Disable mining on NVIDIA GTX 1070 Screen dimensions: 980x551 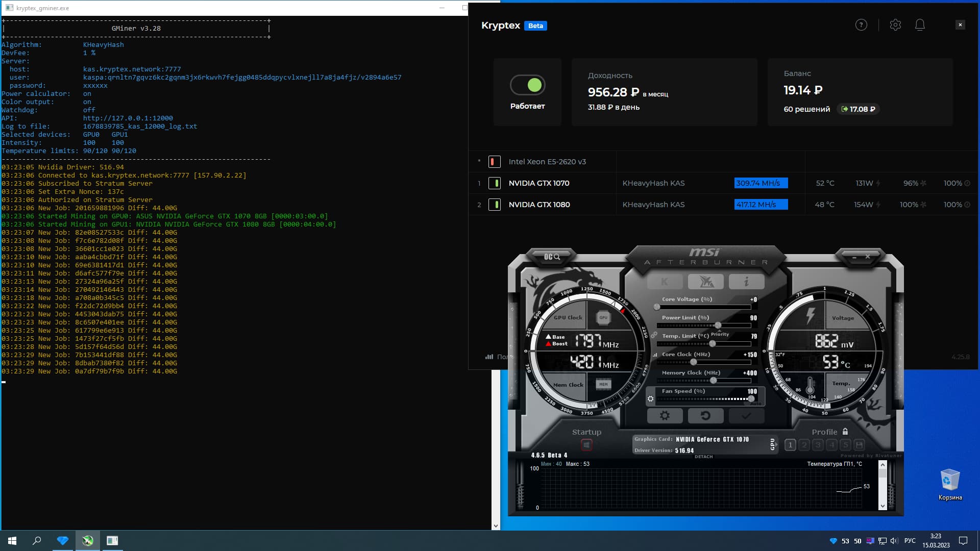tap(494, 183)
